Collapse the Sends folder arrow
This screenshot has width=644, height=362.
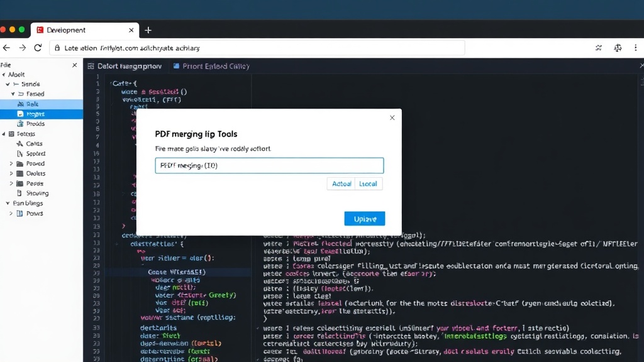click(8, 84)
